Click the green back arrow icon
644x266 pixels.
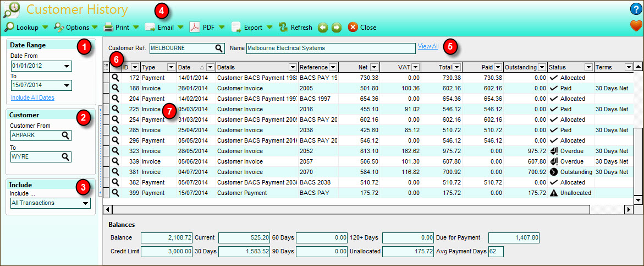[x=323, y=27]
